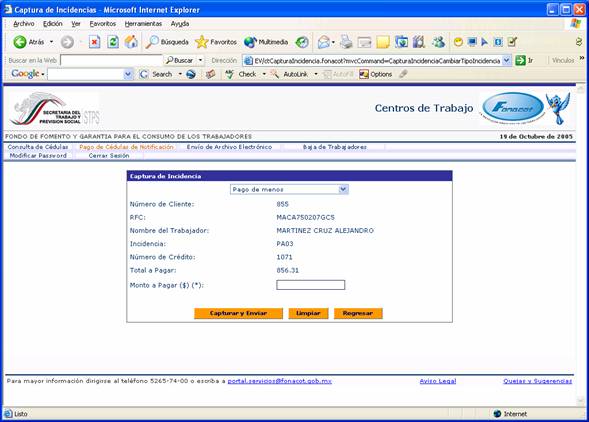Click the history clock icon
The width and height of the screenshot is (589, 422).
pos(302,42)
